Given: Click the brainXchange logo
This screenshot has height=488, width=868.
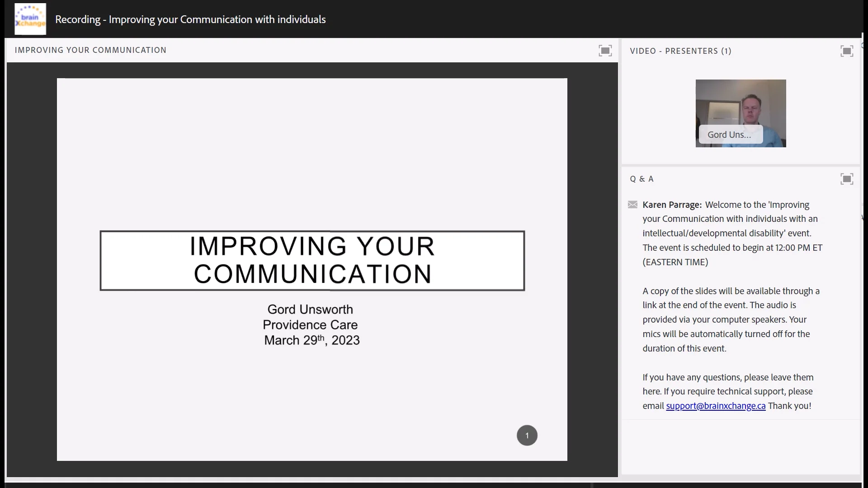Looking at the screenshot, I should (30, 19).
